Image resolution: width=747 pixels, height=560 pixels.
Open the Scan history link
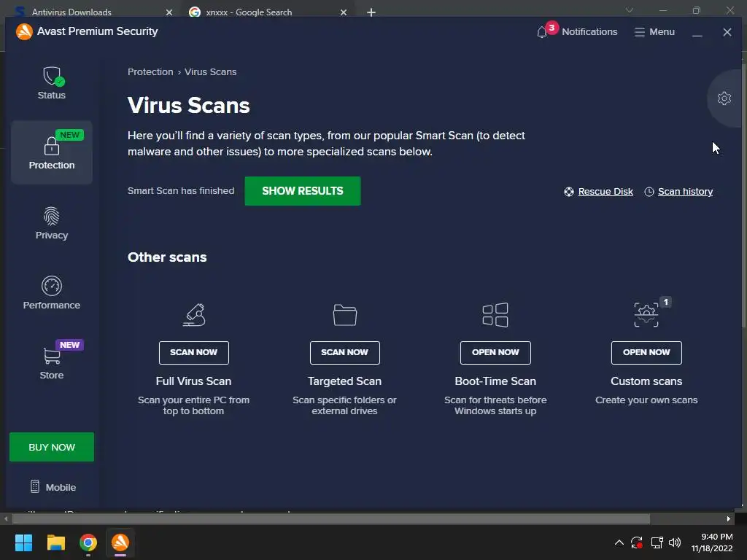685,192
